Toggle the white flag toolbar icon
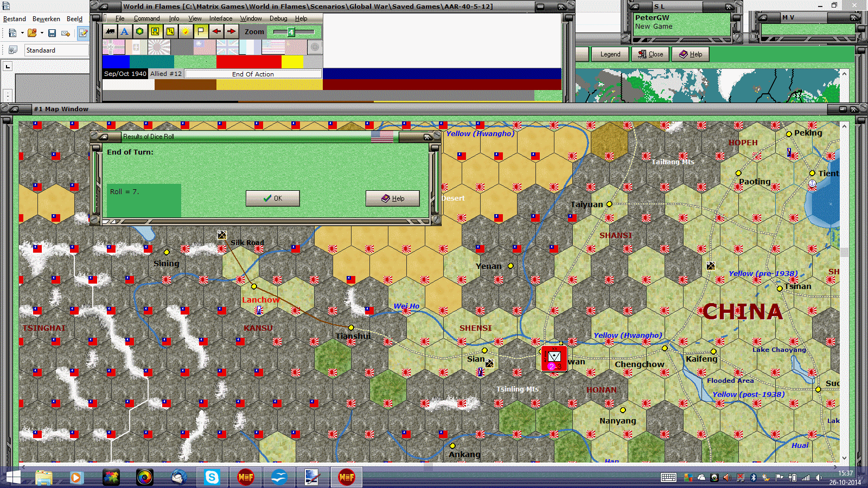The width and height of the screenshot is (868, 488). tap(201, 31)
